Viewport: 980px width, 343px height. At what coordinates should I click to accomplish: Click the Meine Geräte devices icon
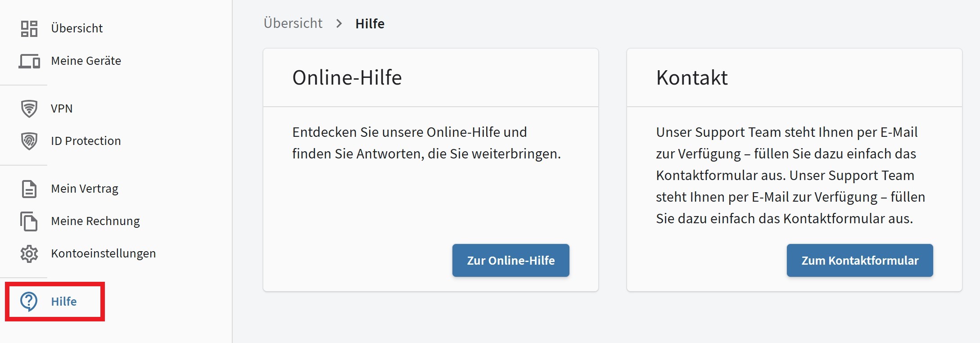coord(30,61)
